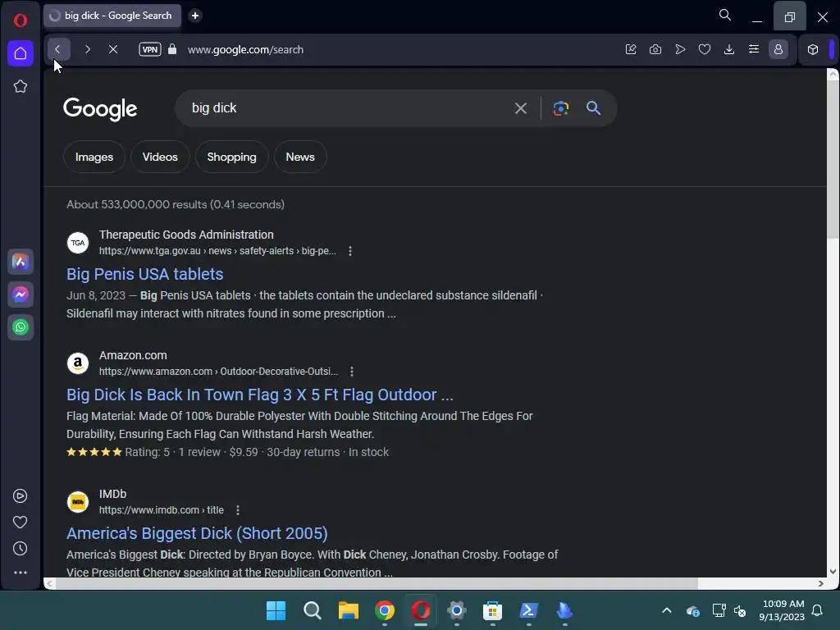Show hidden system tray icons
Image resolution: width=840 pixels, height=630 pixels.
[667, 610]
